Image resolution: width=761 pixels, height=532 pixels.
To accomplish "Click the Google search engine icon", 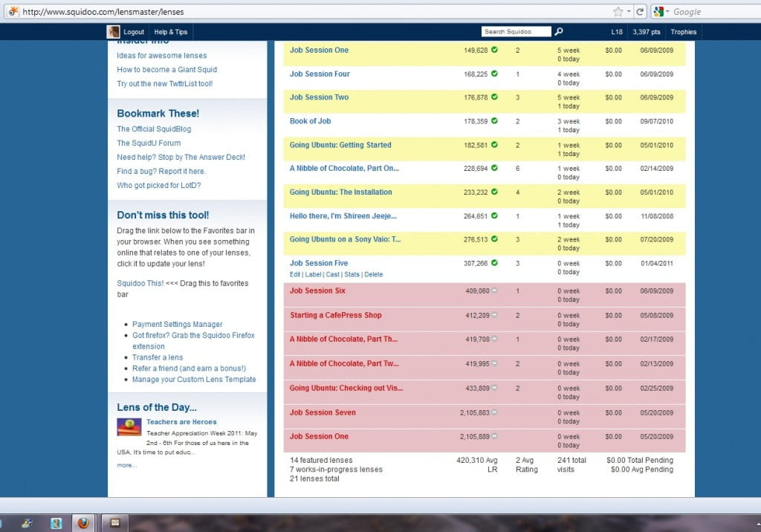I will [x=658, y=12].
